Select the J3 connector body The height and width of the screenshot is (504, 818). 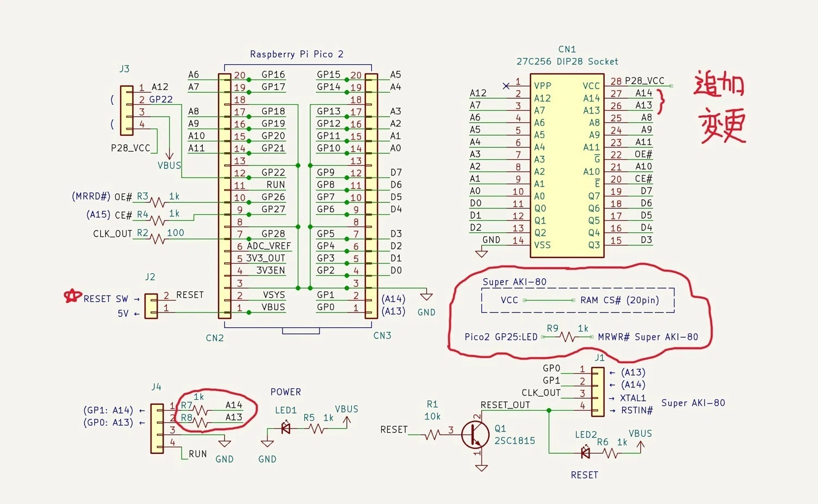[x=127, y=110]
